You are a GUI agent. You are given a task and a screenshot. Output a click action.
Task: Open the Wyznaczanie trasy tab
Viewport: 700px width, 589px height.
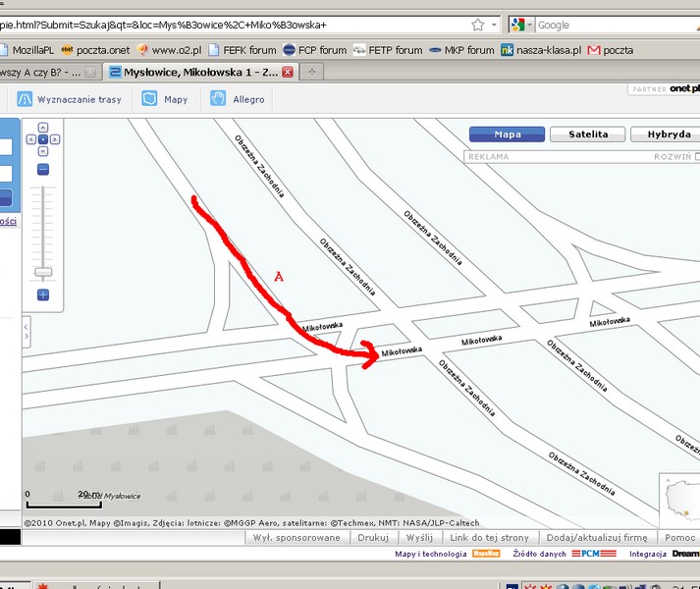tap(70, 99)
